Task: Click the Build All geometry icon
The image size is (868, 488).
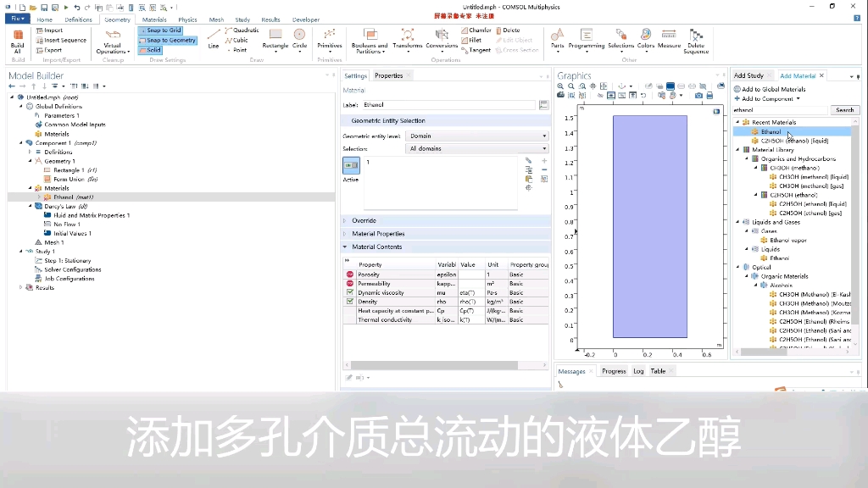Action: pyautogui.click(x=18, y=41)
